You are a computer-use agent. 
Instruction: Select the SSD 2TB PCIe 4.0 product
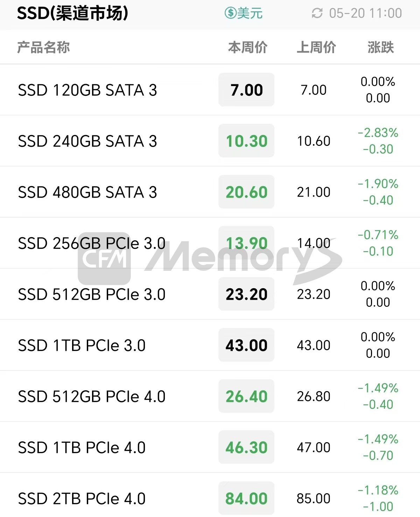coord(82,498)
